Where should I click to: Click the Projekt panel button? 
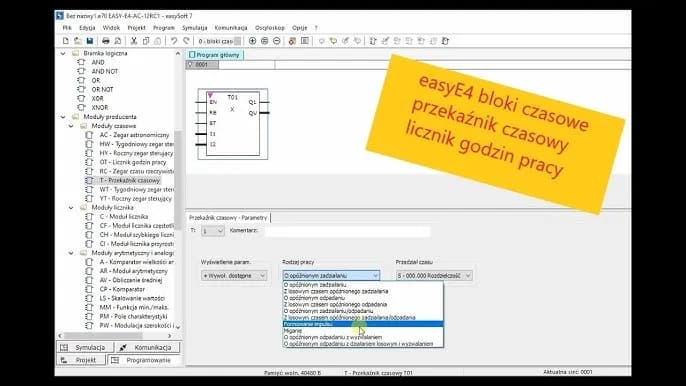[81, 360]
